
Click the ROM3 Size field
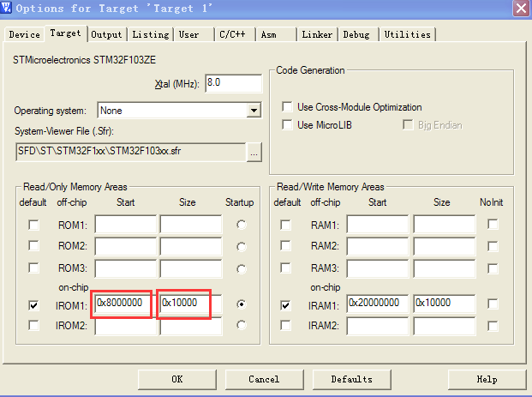click(191, 268)
